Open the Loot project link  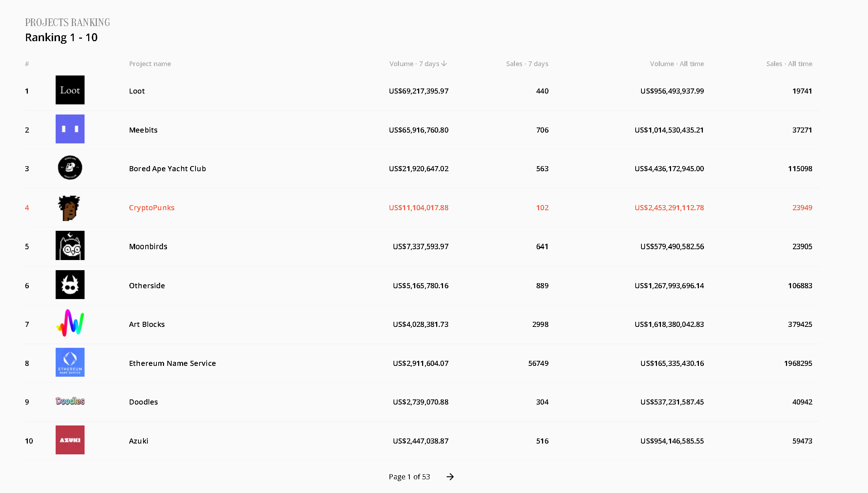click(137, 91)
